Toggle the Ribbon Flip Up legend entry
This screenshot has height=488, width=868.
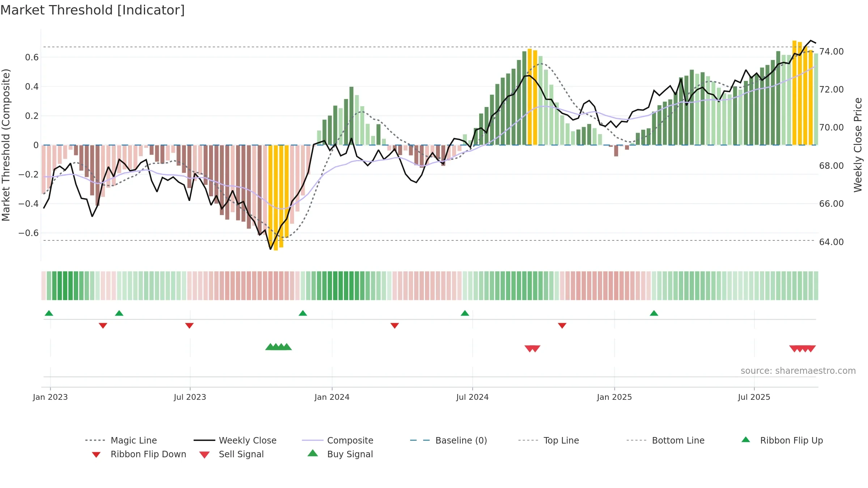[x=782, y=440]
